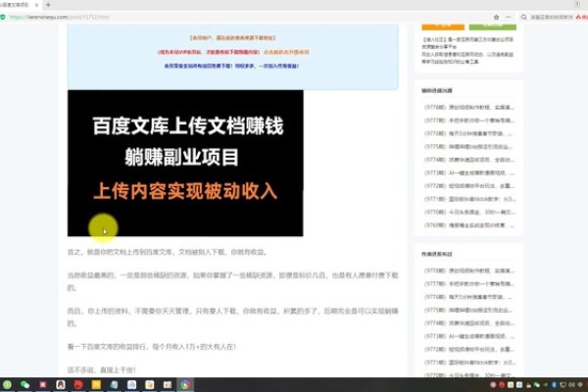Close the current browser tab
The width and height of the screenshot is (588, 392).
[x=36, y=5]
